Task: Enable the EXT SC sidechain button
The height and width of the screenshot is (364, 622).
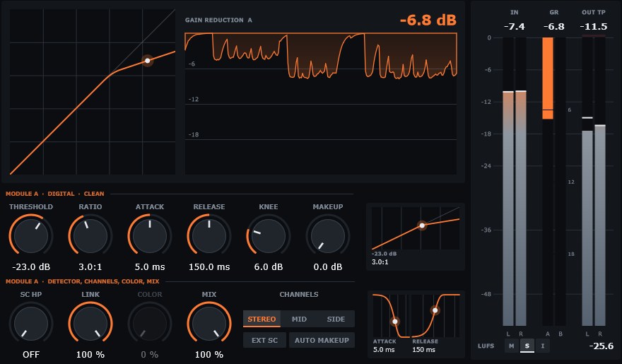Action: pyautogui.click(x=264, y=340)
